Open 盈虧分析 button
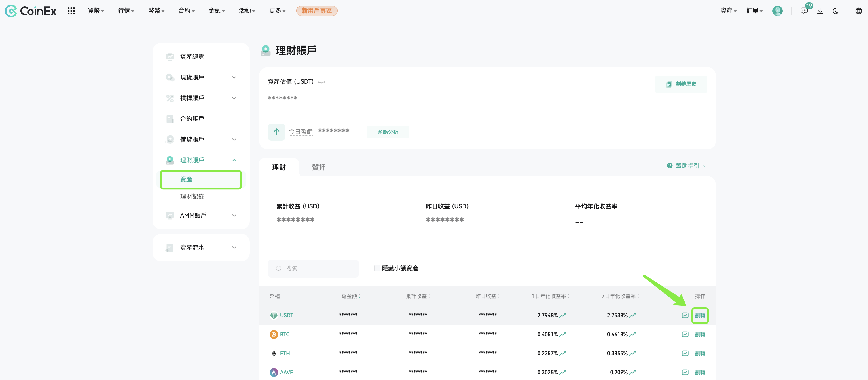The width and height of the screenshot is (868, 380). point(388,132)
